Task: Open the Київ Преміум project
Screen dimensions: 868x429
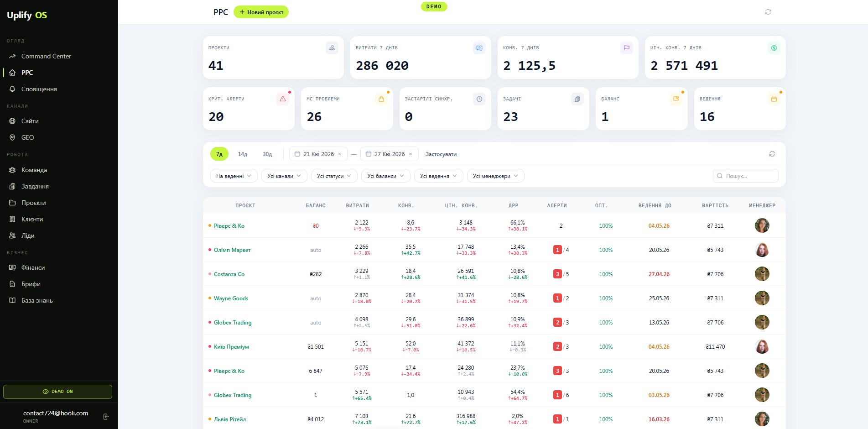Action: pos(231,347)
